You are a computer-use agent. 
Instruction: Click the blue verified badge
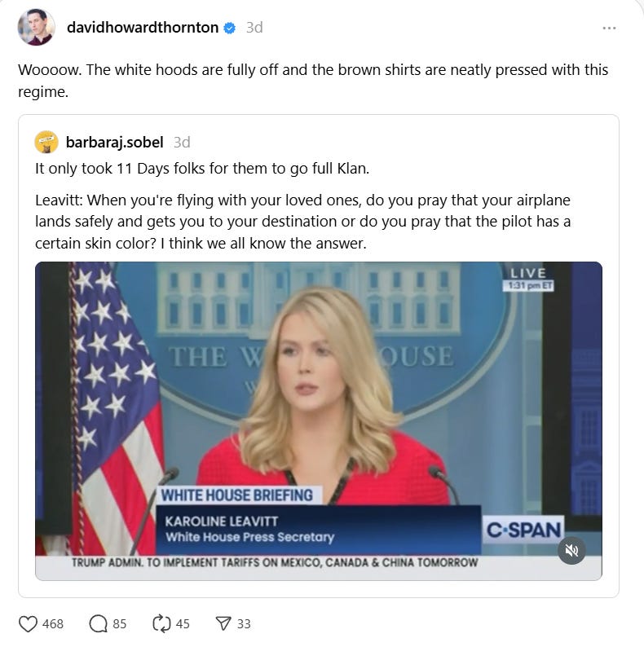click(x=230, y=28)
